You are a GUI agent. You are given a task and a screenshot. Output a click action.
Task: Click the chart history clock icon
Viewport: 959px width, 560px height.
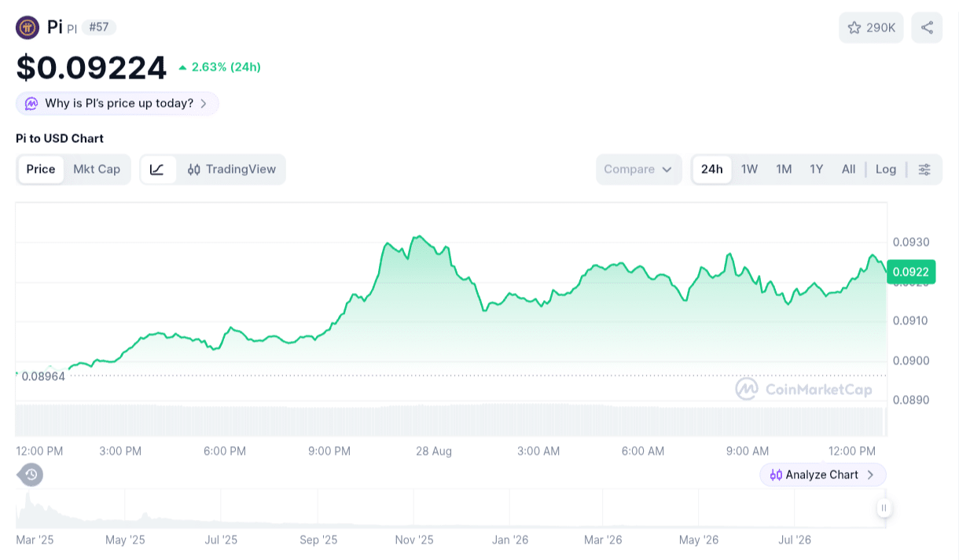click(31, 474)
